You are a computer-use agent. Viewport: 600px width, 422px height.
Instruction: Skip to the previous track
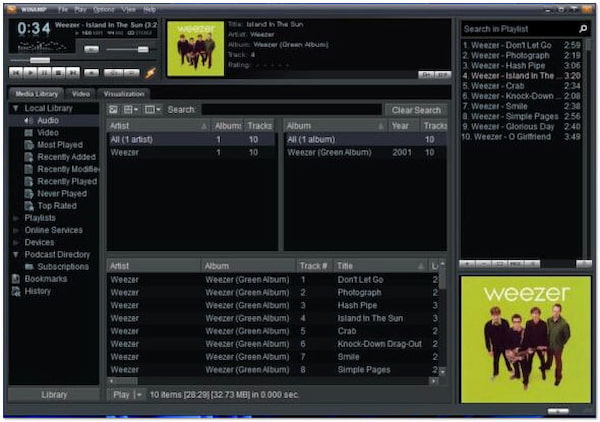click(16, 72)
